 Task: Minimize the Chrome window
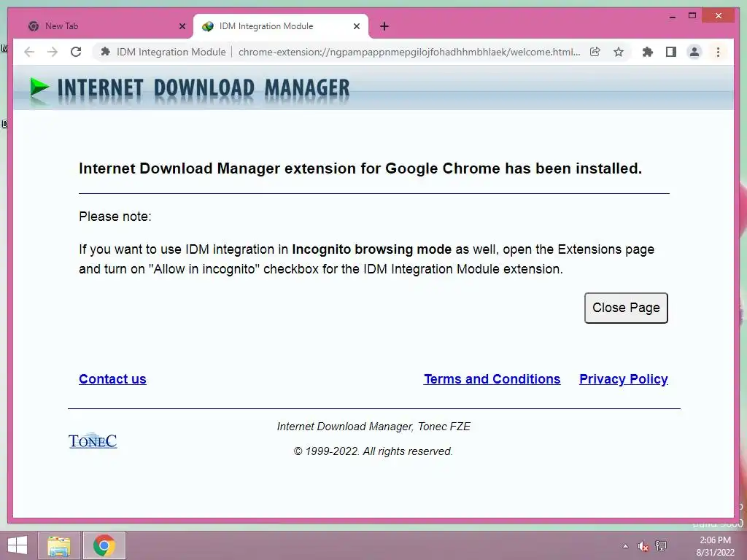pyautogui.click(x=672, y=16)
